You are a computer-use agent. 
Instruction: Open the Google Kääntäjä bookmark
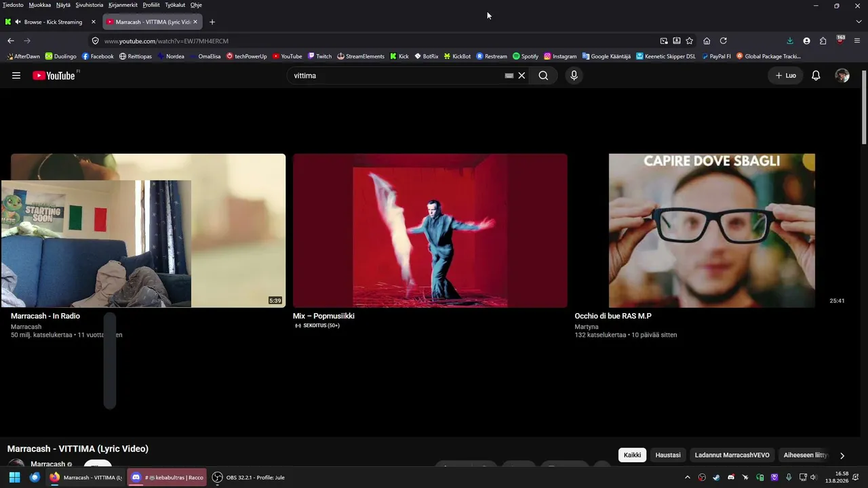[606, 56]
